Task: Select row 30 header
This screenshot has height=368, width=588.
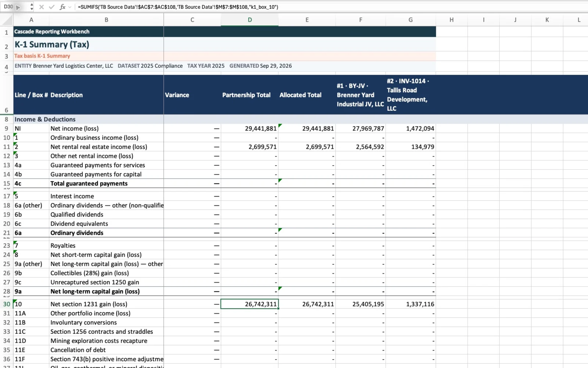Action: 7,304
